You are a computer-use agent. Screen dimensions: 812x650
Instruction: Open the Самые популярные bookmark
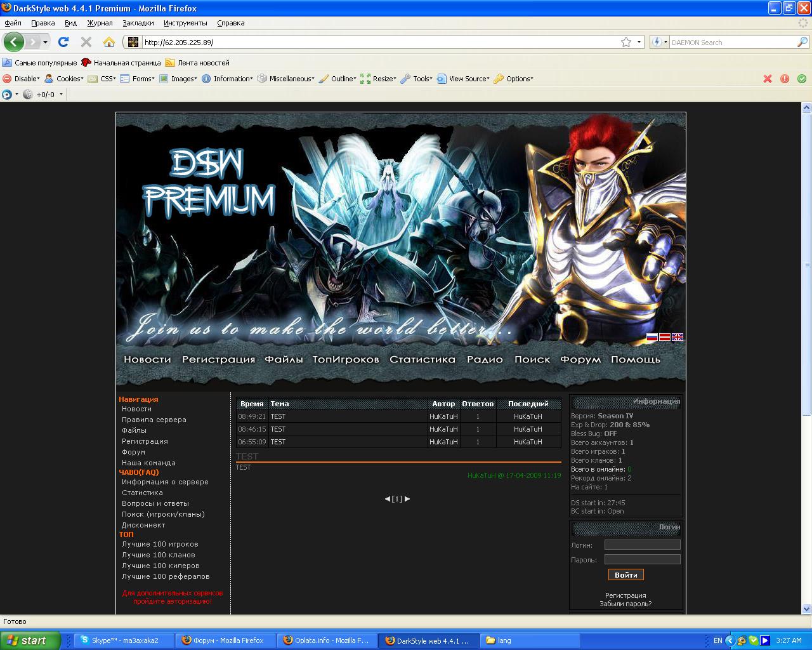coord(39,63)
